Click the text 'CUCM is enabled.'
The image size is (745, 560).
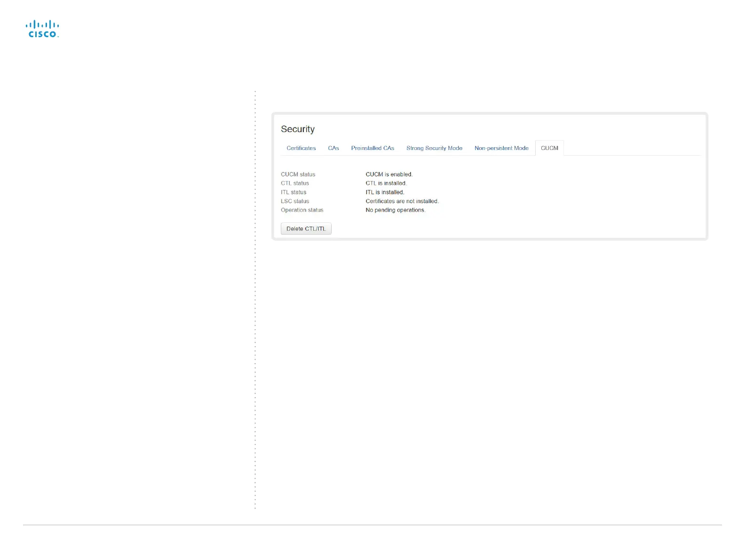click(389, 174)
